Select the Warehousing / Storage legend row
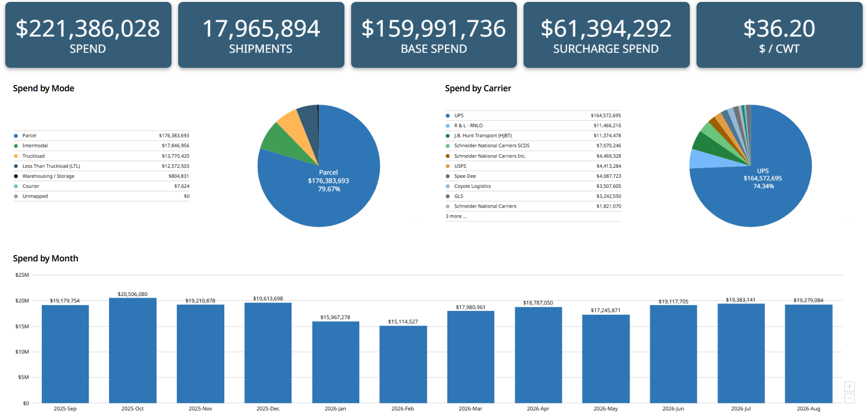868x418 pixels. 101,176
